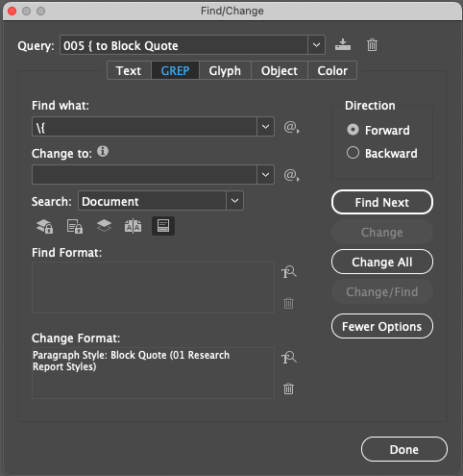463x476 pixels.
Task: Expand the Query dropdown list
Action: (316, 45)
